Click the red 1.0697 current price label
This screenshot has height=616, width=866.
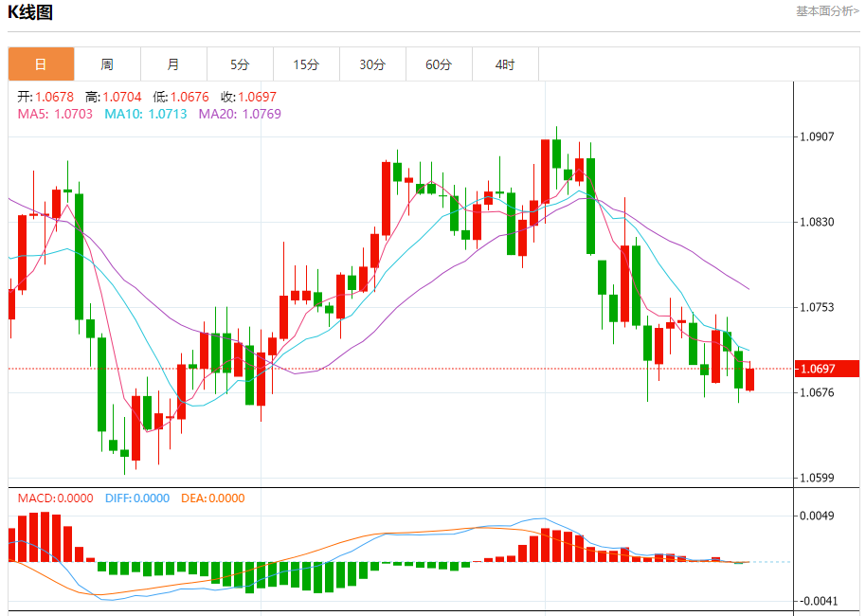pos(827,369)
